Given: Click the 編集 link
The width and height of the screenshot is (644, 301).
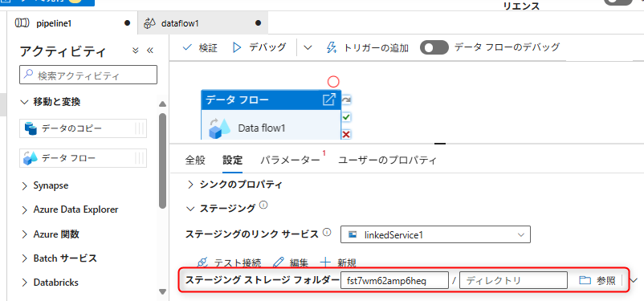Looking at the screenshot, I should pyautogui.click(x=291, y=262).
